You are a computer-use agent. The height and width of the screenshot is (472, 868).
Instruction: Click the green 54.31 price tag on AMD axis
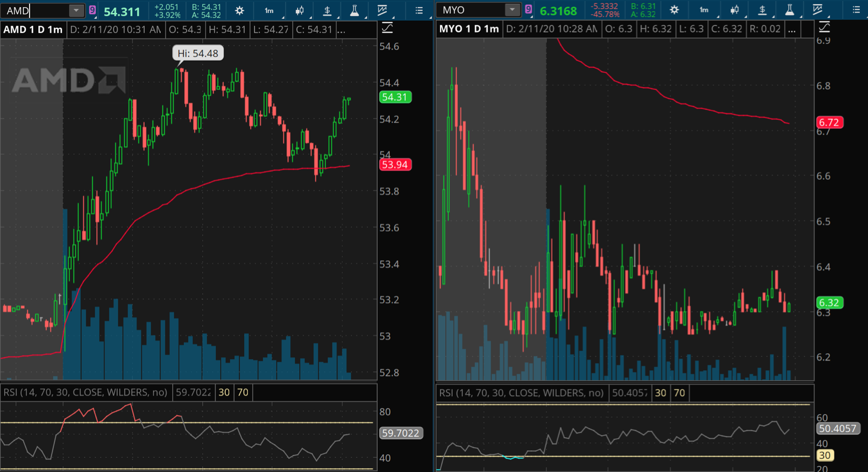[x=394, y=97]
